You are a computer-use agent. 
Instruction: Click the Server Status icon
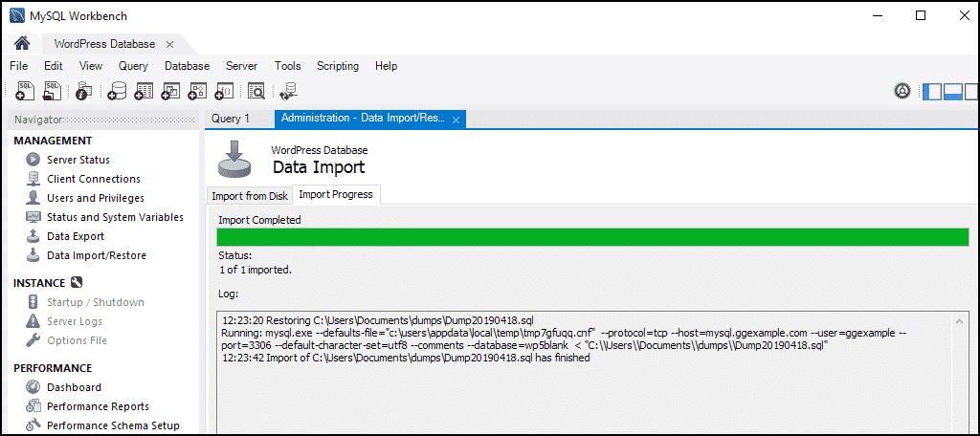(x=33, y=160)
